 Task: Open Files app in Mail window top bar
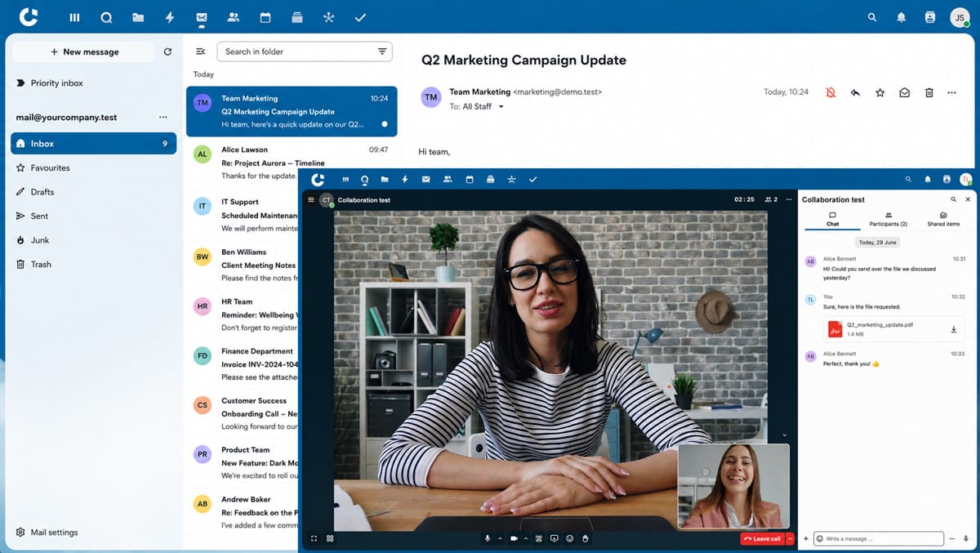pos(138,17)
